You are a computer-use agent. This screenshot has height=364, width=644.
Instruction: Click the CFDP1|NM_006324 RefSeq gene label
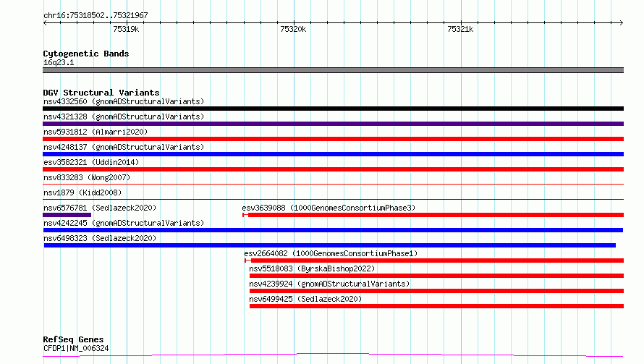click(x=76, y=348)
